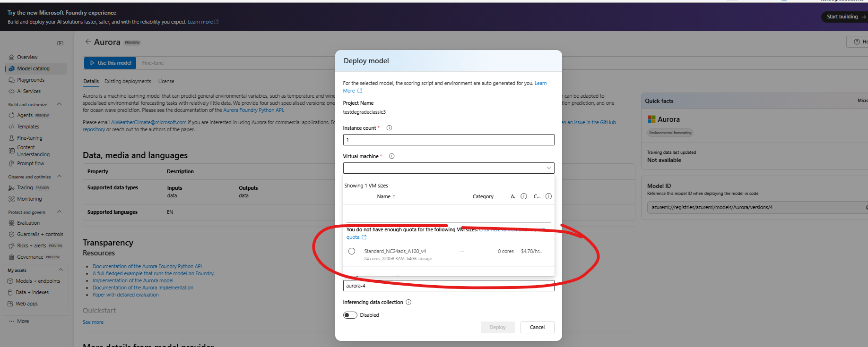Open Paper with detailed evaluation link
The width and height of the screenshot is (868, 347).
126,295
